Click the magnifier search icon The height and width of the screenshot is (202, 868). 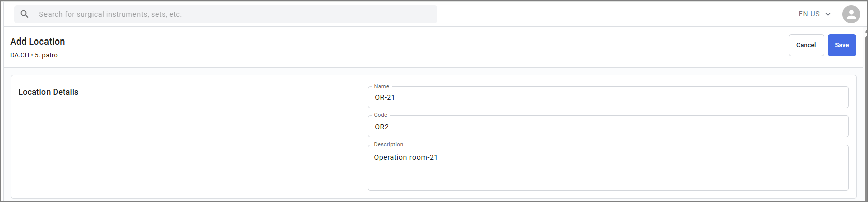coord(24,14)
